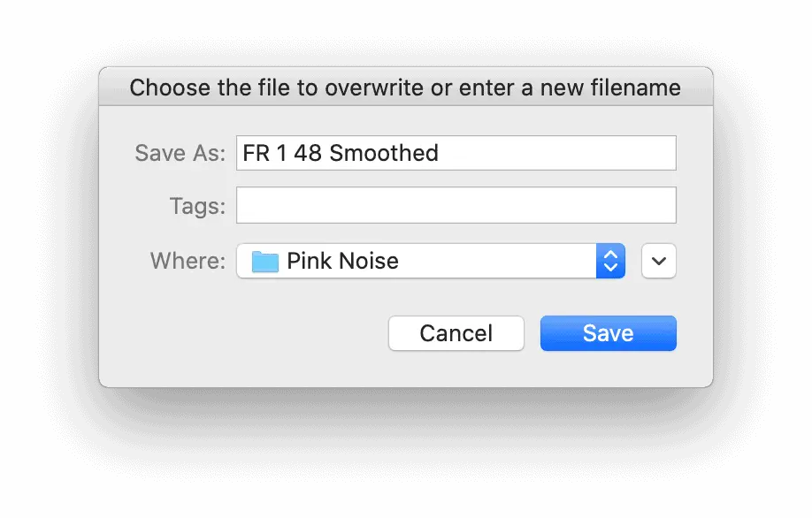Click the blue up-down arrows icon
The width and height of the screenshot is (812, 518).
(610, 261)
